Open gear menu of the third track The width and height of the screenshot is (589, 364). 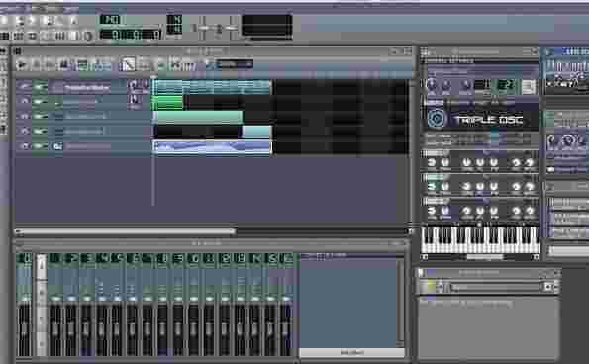coord(25,117)
